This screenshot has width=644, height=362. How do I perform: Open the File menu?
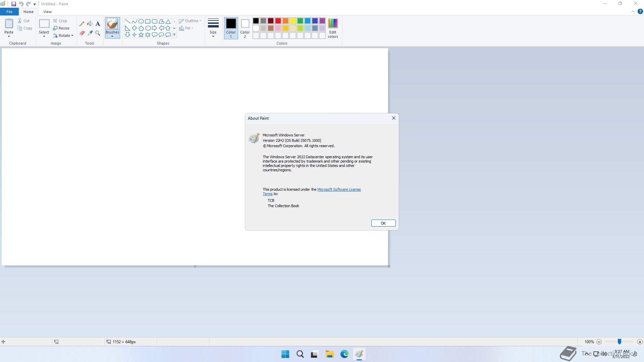pyautogui.click(x=9, y=12)
